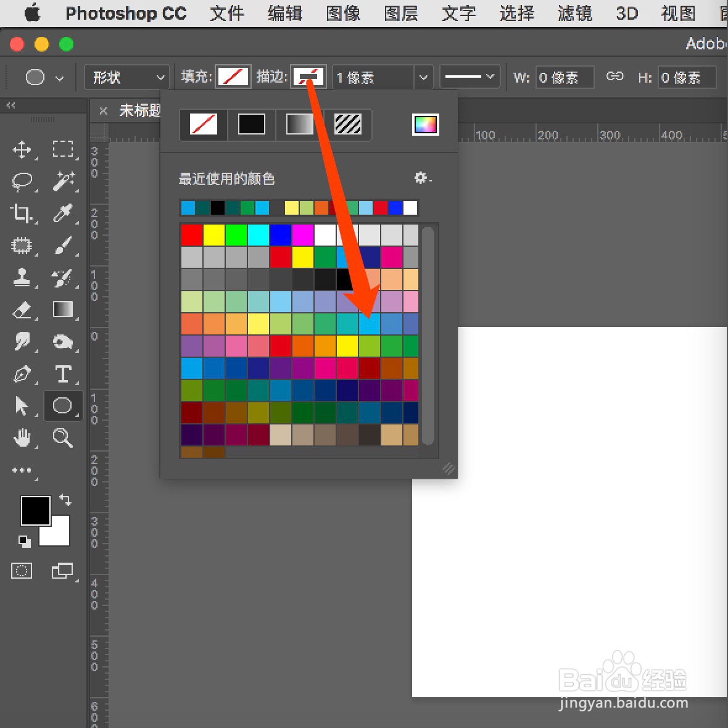Expand the stroke width 1 像素 dropdown arrow
Screen dimensions: 728x728
(x=423, y=77)
